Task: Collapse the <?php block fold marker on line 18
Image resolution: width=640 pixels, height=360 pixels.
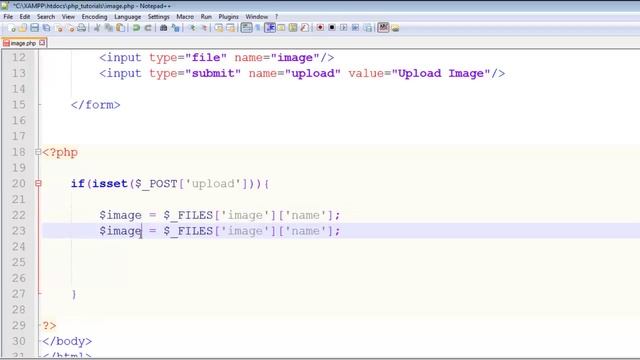Action: (x=38, y=152)
